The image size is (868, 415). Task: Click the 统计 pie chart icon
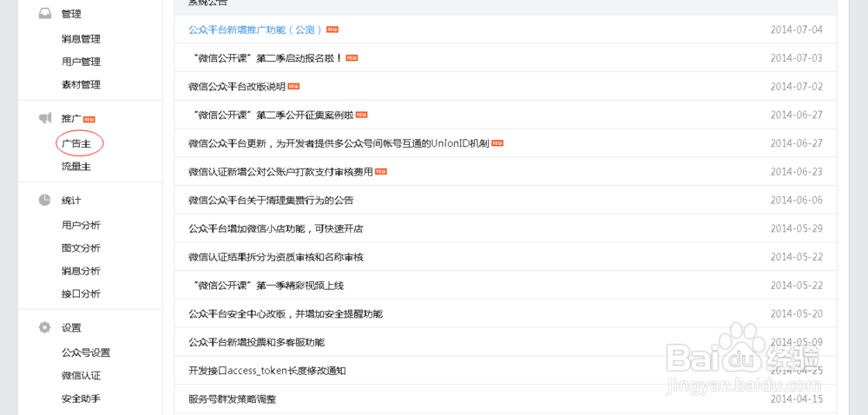(x=45, y=200)
